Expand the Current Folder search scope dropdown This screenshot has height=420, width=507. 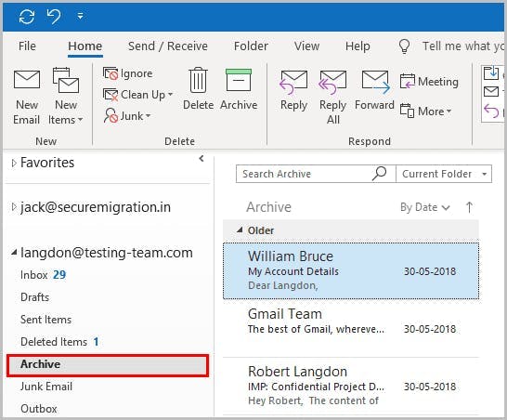444,174
